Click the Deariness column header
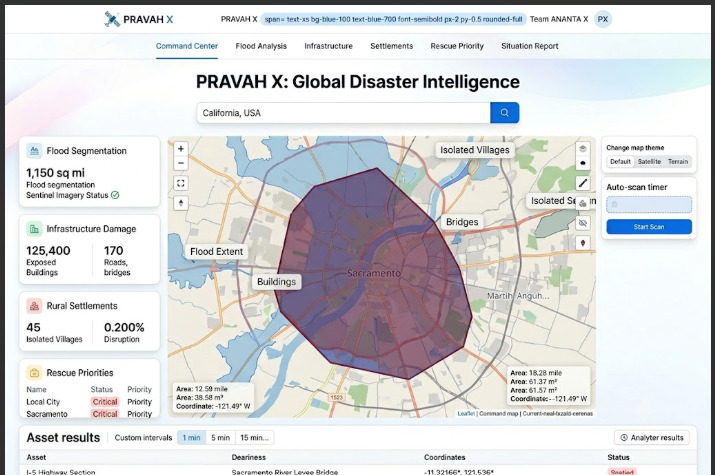The image size is (715, 475). click(x=249, y=457)
